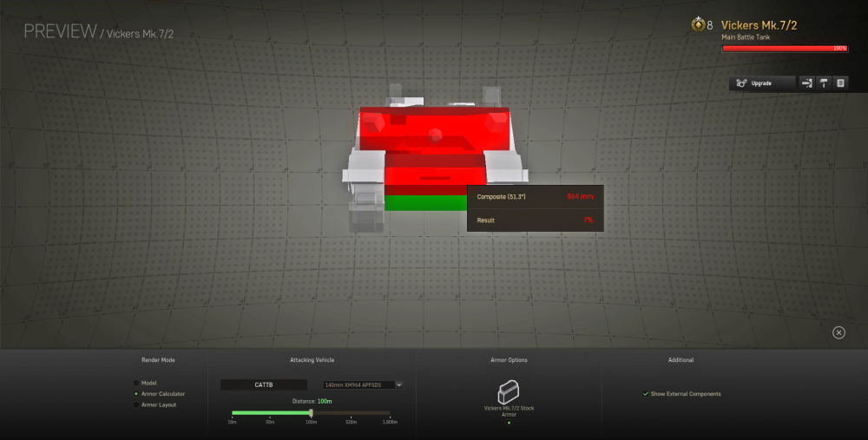Choose the CATTB attacking vehicle field
The height and width of the screenshot is (440, 868).
264,384
